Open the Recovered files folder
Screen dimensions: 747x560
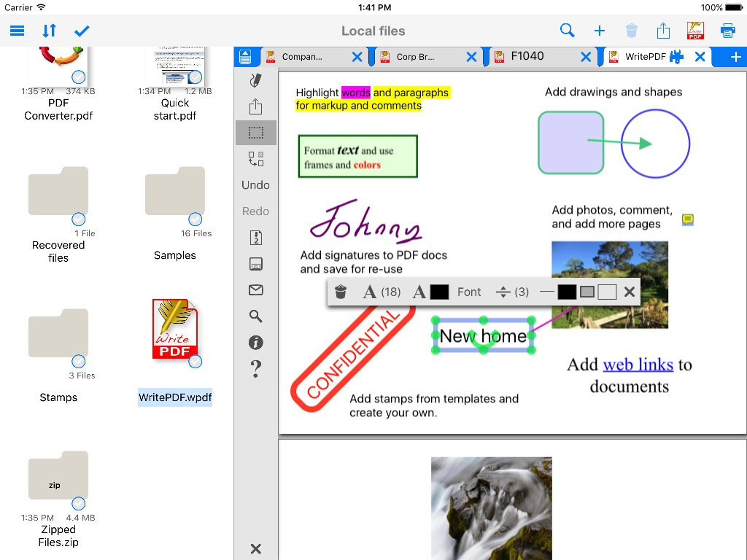pyautogui.click(x=58, y=190)
